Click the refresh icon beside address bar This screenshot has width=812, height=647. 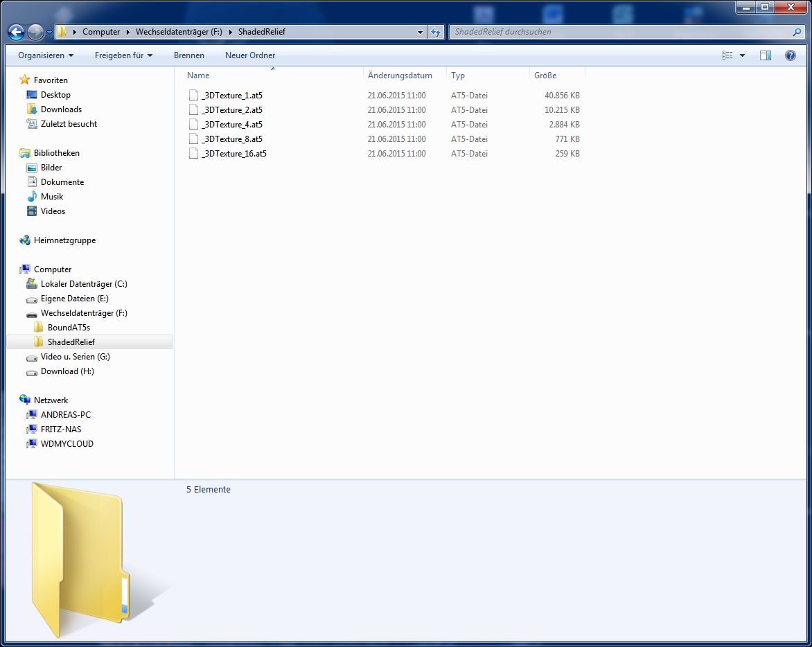click(x=436, y=32)
